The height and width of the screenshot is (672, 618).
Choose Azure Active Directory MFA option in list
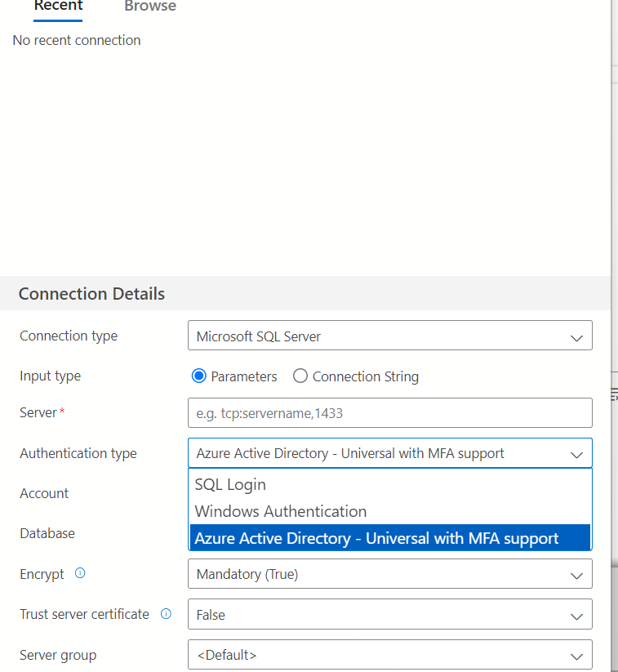(390, 538)
